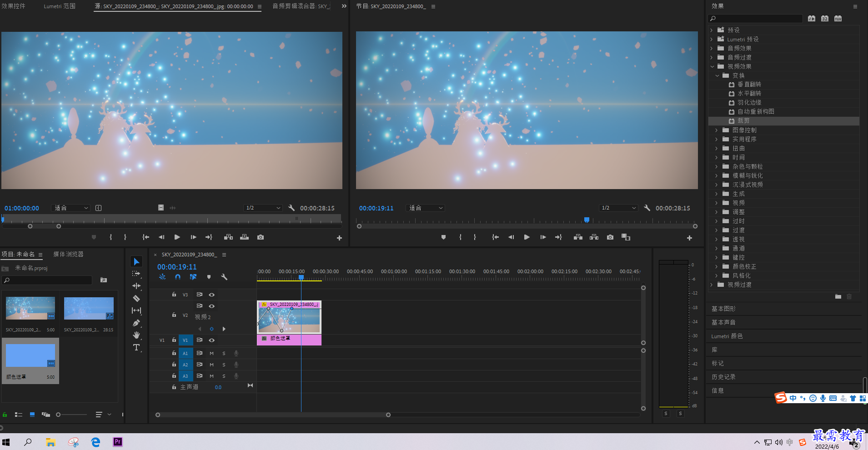The height and width of the screenshot is (450, 868).
Task: Toggle track lock on V3
Action: tap(174, 295)
